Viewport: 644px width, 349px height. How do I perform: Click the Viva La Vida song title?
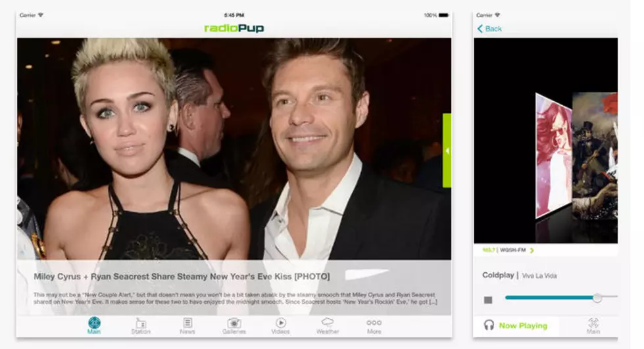coord(539,276)
